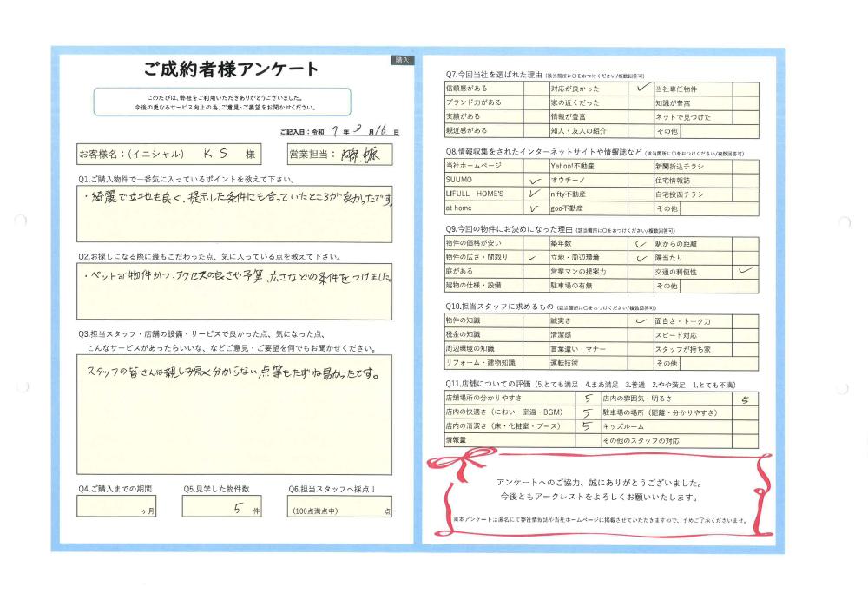Click the 購入 tag in the top corner
Image resolution: width=868 pixels, height=613 pixels.
click(x=402, y=60)
